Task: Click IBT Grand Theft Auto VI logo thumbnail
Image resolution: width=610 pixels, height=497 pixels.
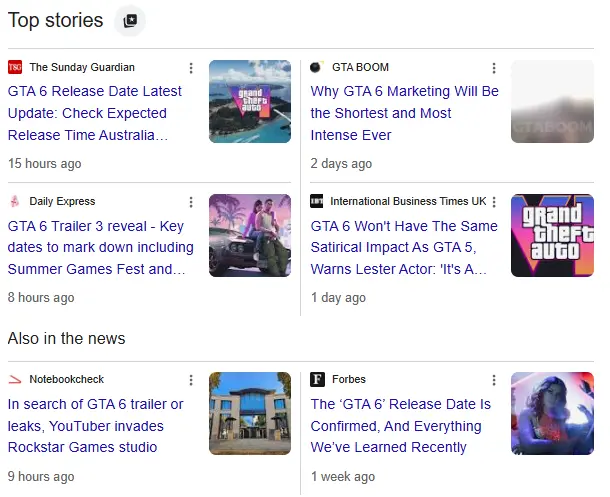Action: 552,236
